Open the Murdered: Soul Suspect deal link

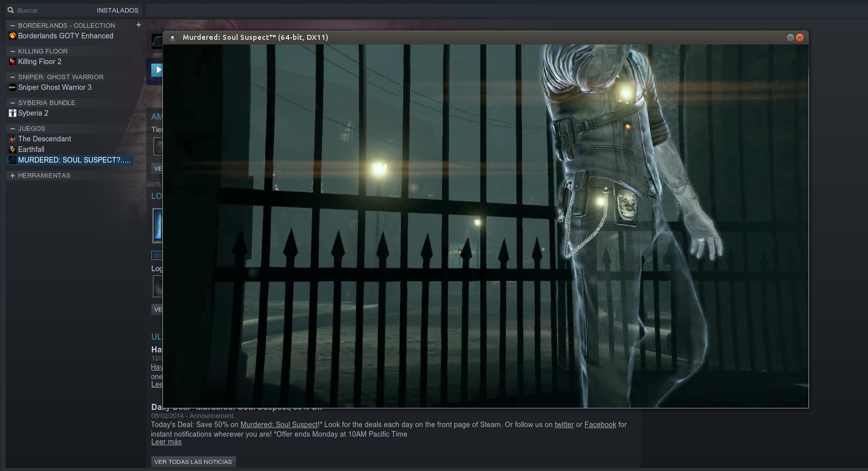279,425
